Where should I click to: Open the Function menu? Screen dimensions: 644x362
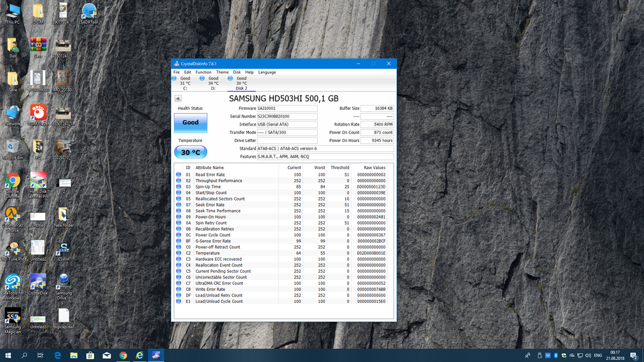[203, 72]
